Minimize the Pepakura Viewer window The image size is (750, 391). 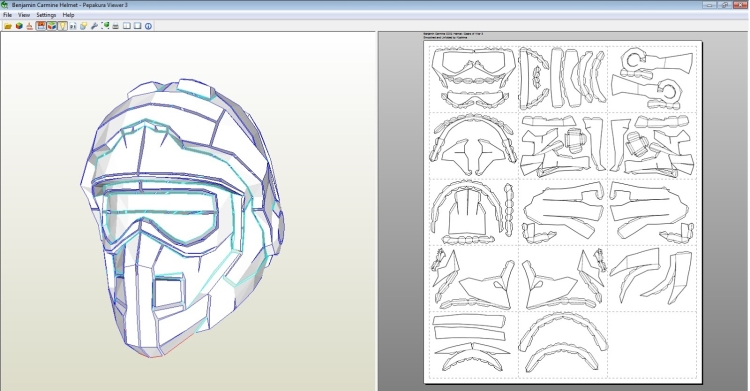[x=709, y=5]
